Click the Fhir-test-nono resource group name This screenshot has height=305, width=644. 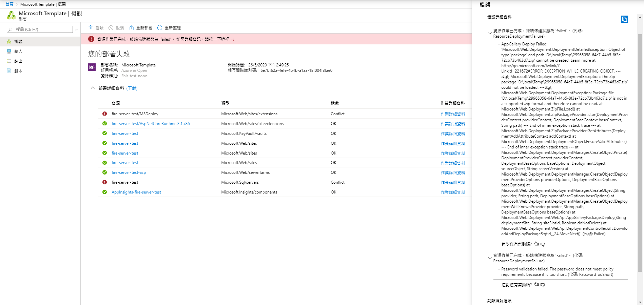click(134, 76)
